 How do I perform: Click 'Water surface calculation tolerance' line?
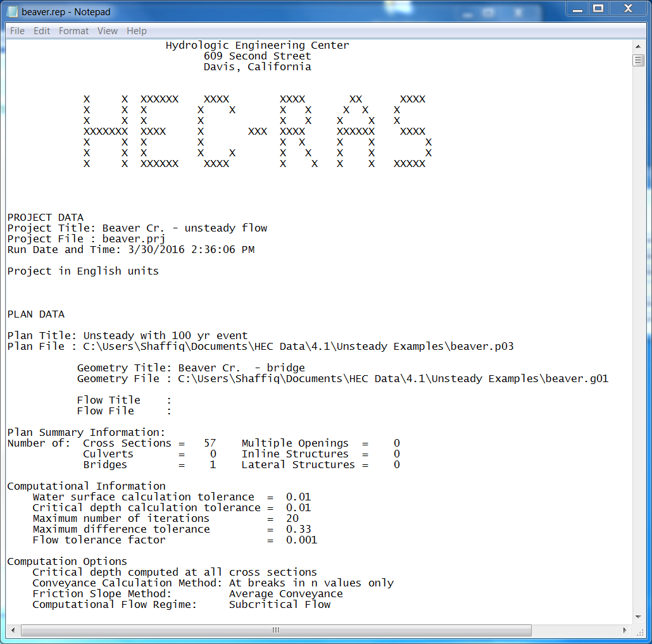(172, 497)
